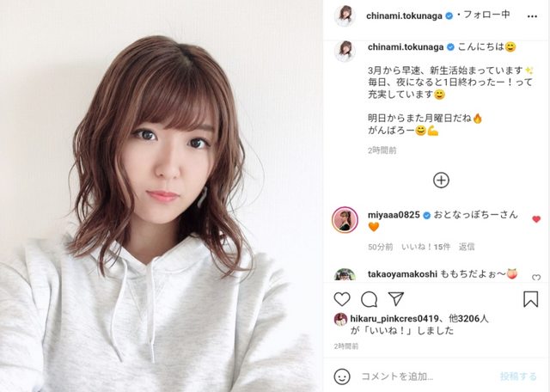Like takaoyamakoshi's comment with heart outline
Viewport: 550px width, 392px height.
536,278
